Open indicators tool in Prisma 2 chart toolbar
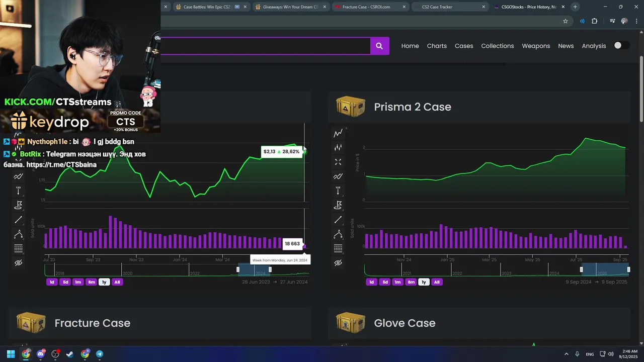The image size is (644, 362). coord(338,176)
